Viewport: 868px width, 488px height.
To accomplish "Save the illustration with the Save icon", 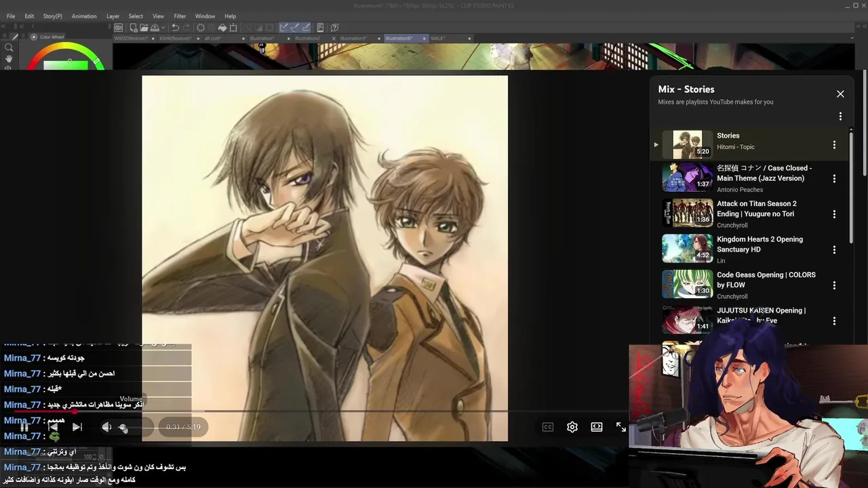I will pyautogui.click(x=155, y=28).
